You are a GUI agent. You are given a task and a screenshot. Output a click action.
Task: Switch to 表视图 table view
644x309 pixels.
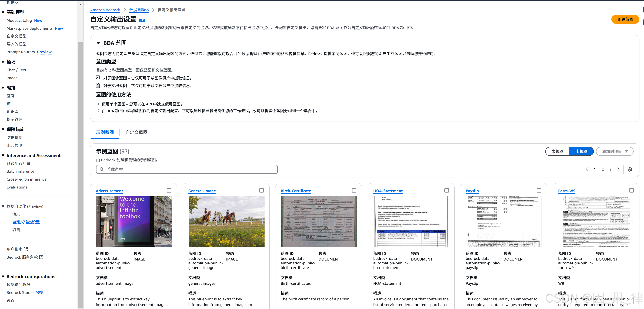pos(558,151)
